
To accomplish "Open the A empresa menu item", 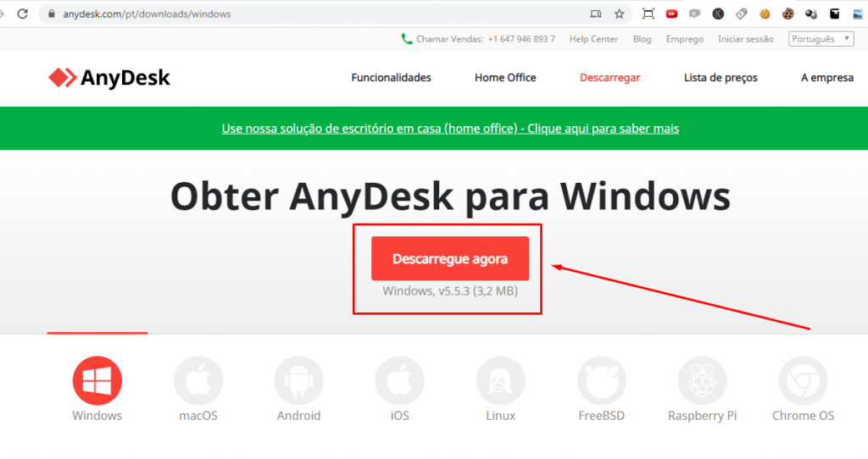I will pyautogui.click(x=827, y=78).
